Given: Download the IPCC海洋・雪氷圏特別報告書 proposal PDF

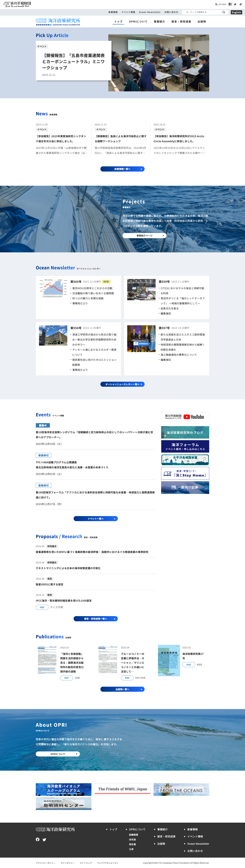Looking at the screenshot, I should point(42,607).
